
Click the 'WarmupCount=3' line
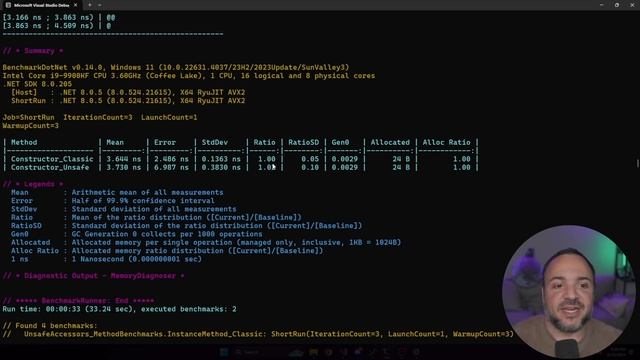[x=31, y=126]
